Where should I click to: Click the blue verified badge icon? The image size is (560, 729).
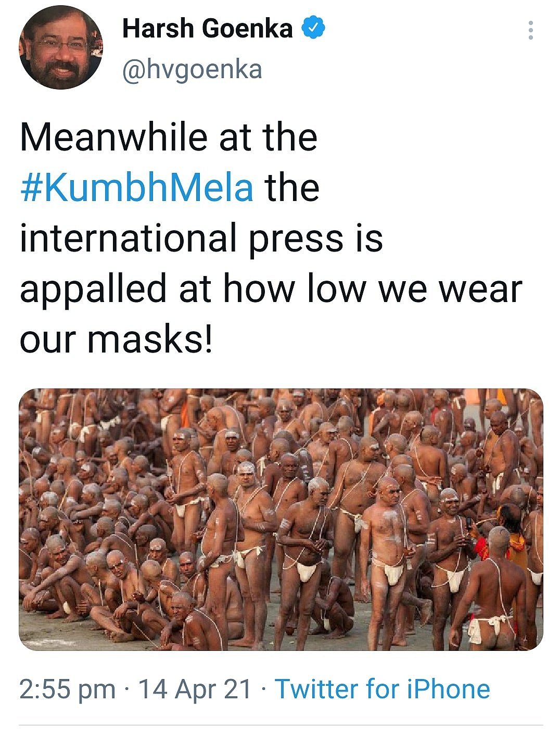[x=314, y=28]
